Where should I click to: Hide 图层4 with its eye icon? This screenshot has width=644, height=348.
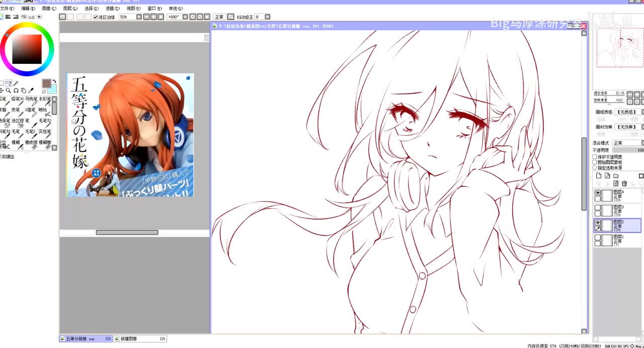point(598,193)
